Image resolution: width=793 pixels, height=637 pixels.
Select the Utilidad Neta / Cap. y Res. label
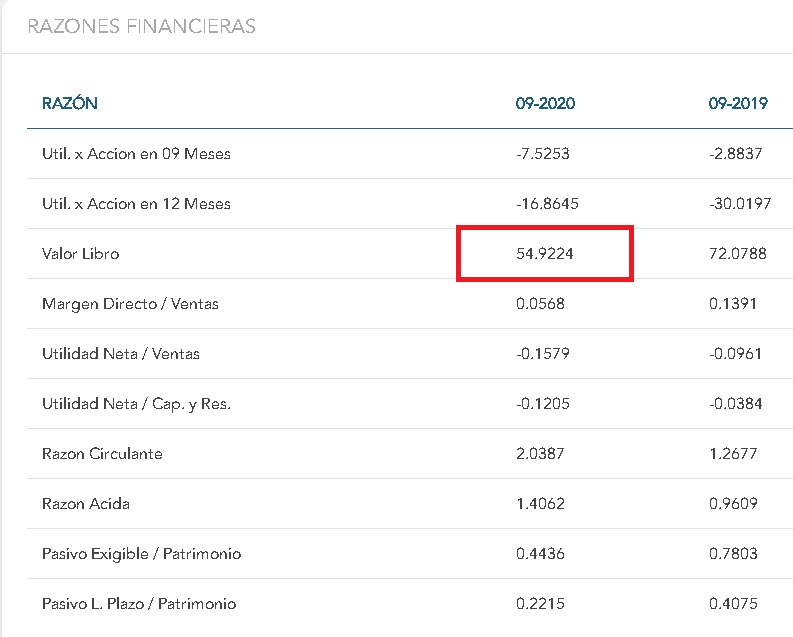pyautogui.click(x=137, y=404)
